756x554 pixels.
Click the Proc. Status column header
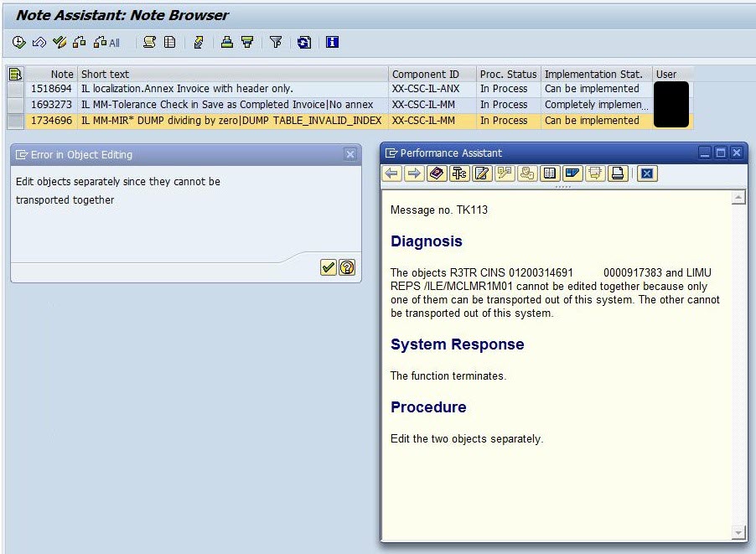pyautogui.click(x=508, y=75)
